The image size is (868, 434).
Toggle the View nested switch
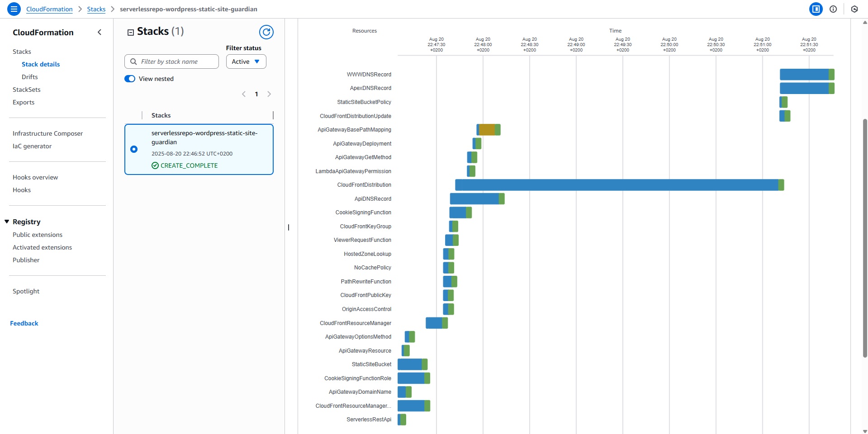tap(130, 79)
